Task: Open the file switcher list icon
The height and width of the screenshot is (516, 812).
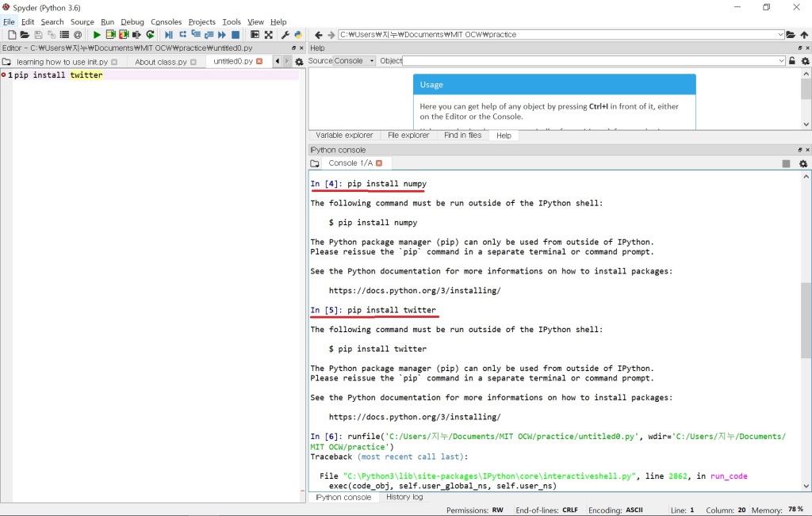Action: click(x=64, y=35)
